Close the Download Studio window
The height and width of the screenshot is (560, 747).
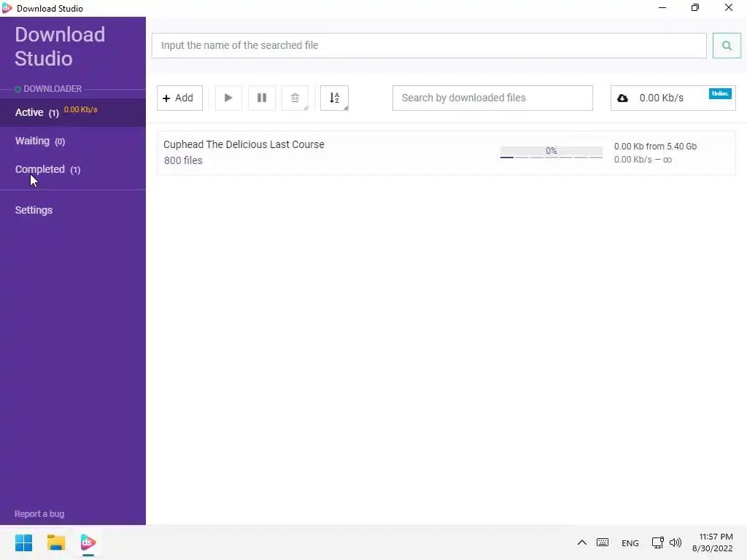(x=729, y=7)
